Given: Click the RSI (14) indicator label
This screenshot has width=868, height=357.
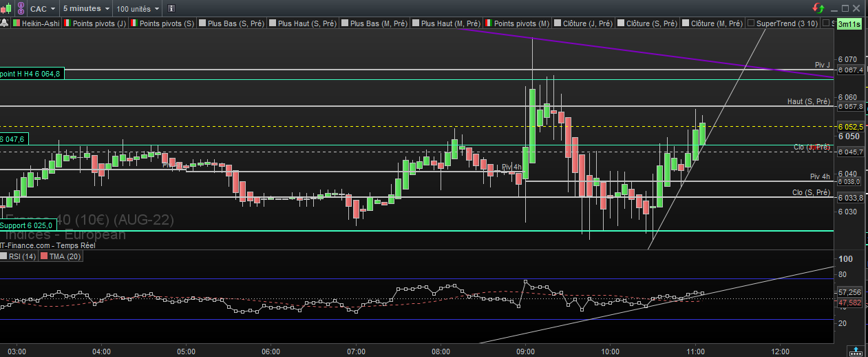Looking at the screenshot, I should point(23,256).
